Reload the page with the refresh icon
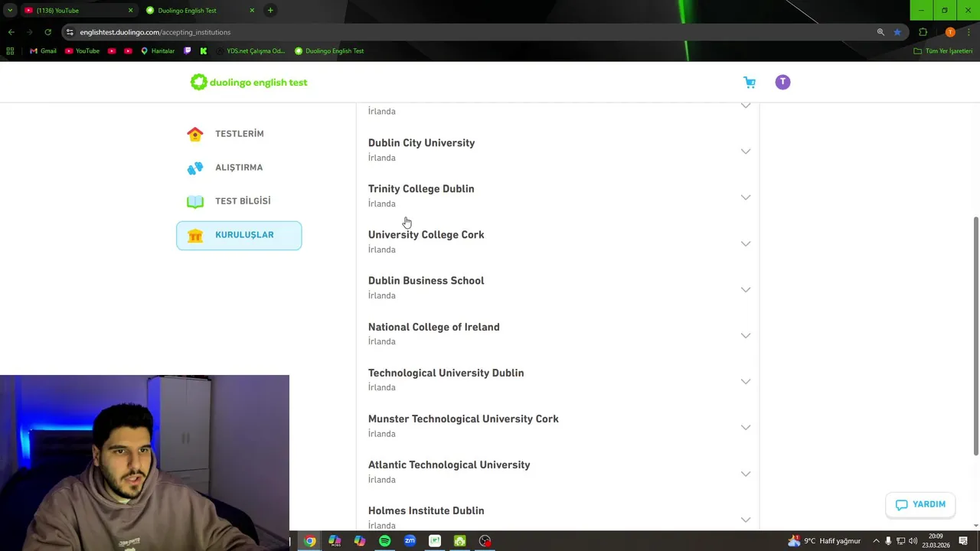 (x=47, y=32)
